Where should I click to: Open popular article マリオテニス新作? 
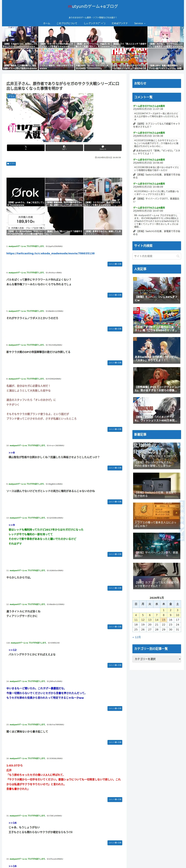[x=157, y=320]
